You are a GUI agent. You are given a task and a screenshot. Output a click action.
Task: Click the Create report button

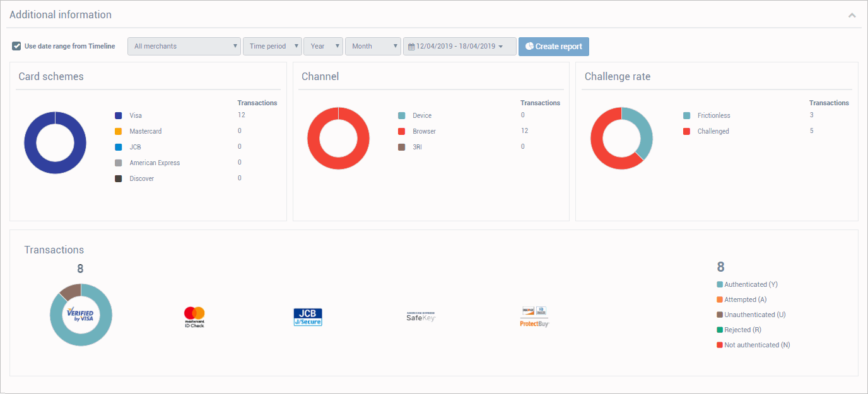(554, 46)
